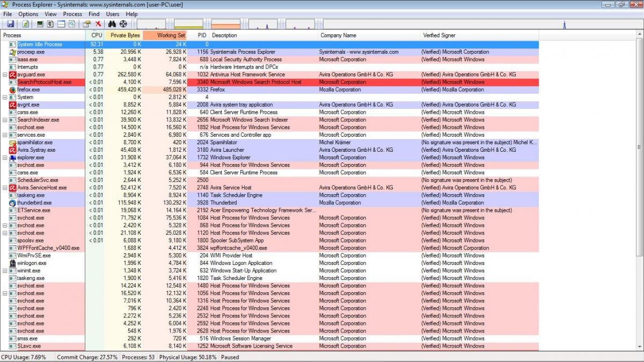Sort by the Description column header
This screenshot has width=644, height=362.
click(x=263, y=35)
